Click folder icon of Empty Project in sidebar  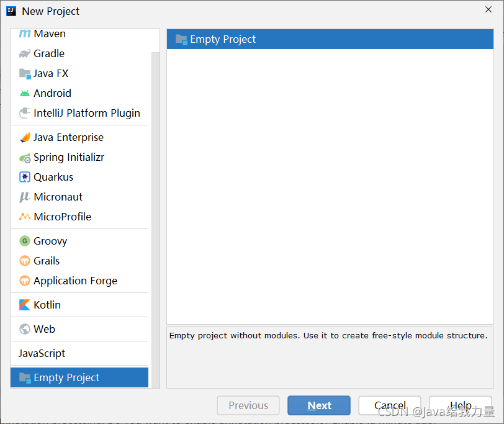[x=25, y=377]
